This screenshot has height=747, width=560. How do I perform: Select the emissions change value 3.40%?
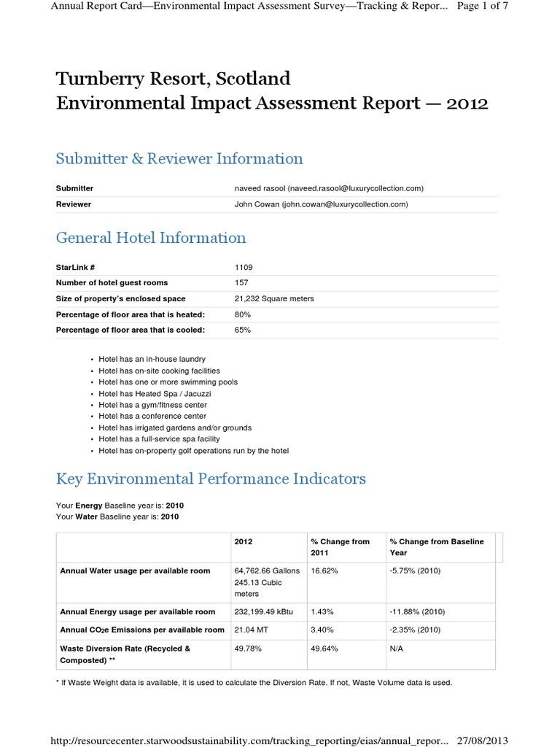click(x=322, y=630)
